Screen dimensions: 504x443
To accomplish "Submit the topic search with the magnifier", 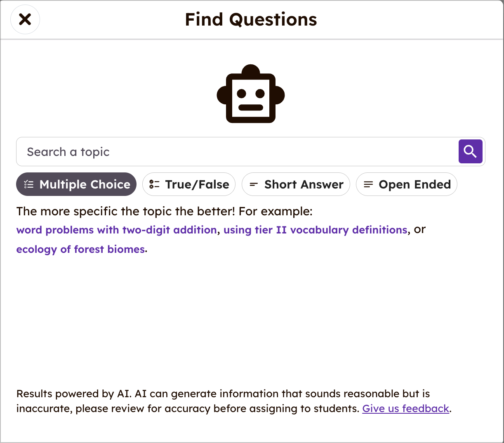I will pyautogui.click(x=470, y=151).
